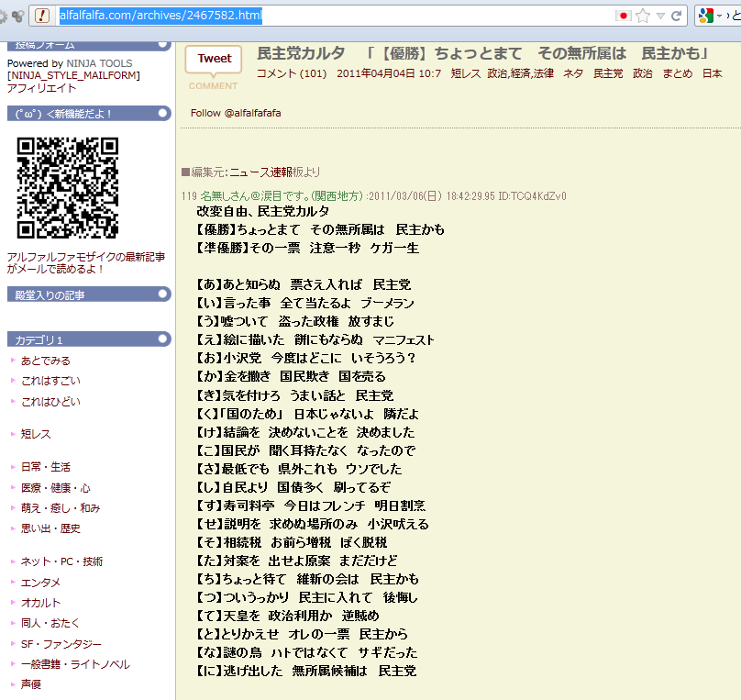Click the Japan flag icon in address bar

(x=624, y=16)
